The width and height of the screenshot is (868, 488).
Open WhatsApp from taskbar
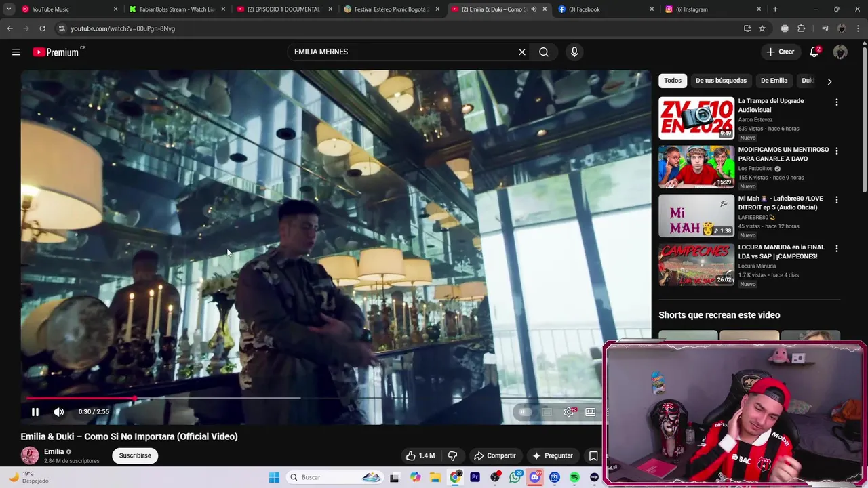coord(515,477)
